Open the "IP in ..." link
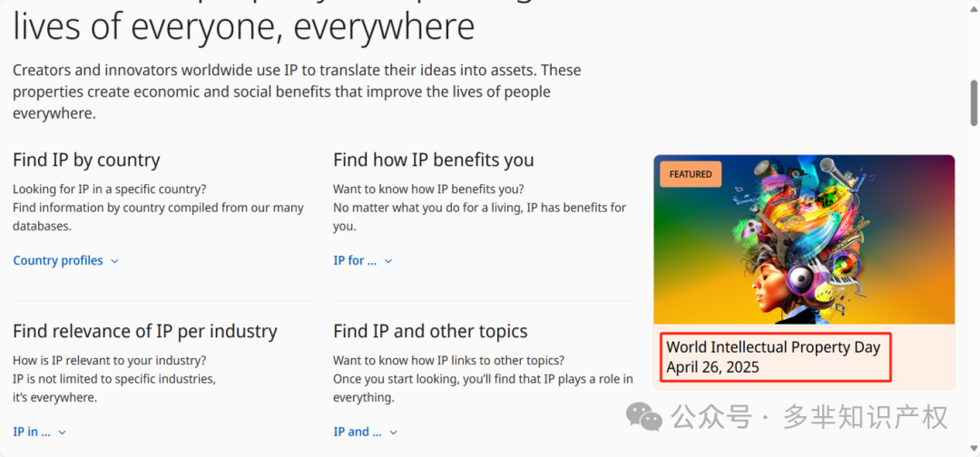 (x=32, y=432)
